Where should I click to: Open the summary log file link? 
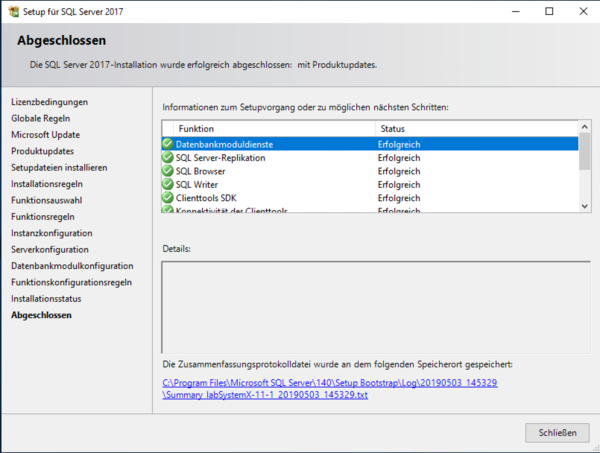(330, 389)
